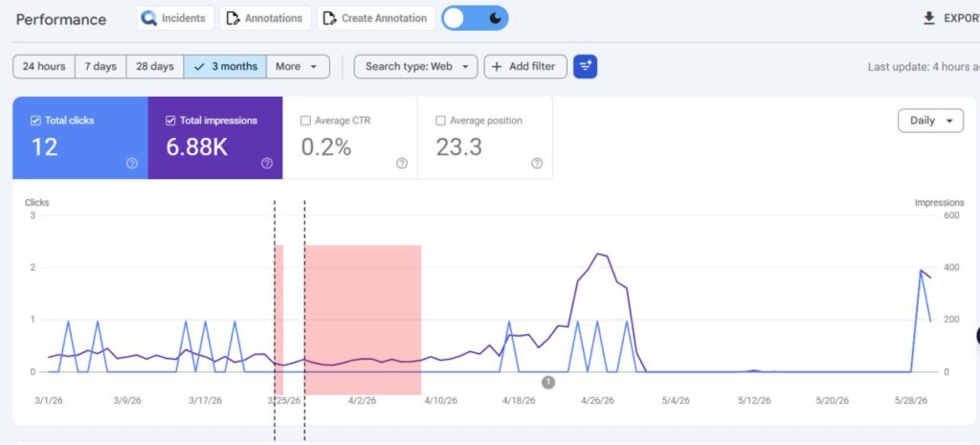Enable the Average position checkbox
This screenshot has width=980, height=445.
pos(440,121)
